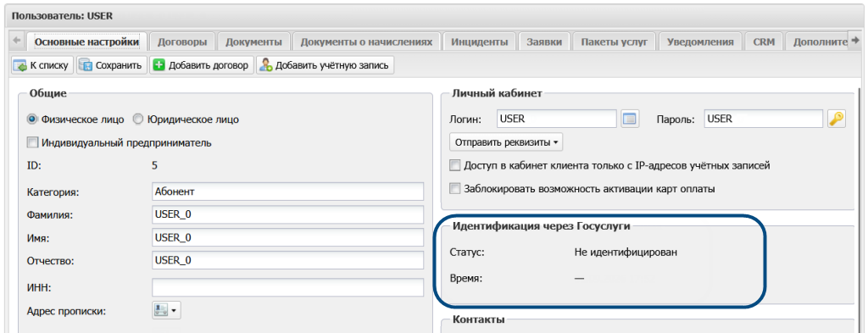The width and height of the screenshot is (868, 333).
Task: Enable access only from account IP addresses
Action: point(454,165)
